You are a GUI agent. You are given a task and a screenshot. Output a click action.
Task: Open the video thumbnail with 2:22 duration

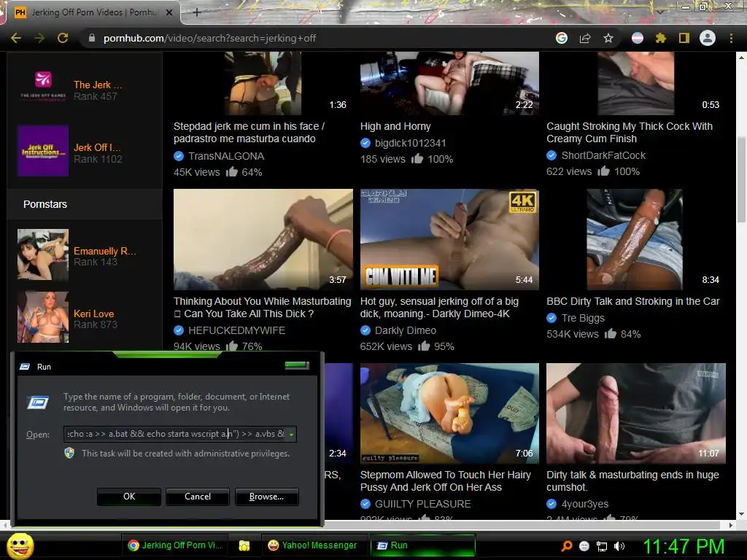pyautogui.click(x=449, y=83)
